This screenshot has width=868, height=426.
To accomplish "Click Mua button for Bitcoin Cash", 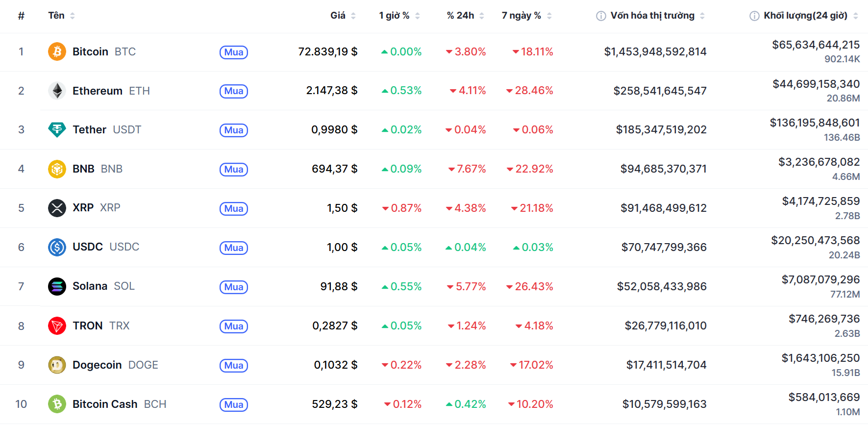I will [234, 405].
